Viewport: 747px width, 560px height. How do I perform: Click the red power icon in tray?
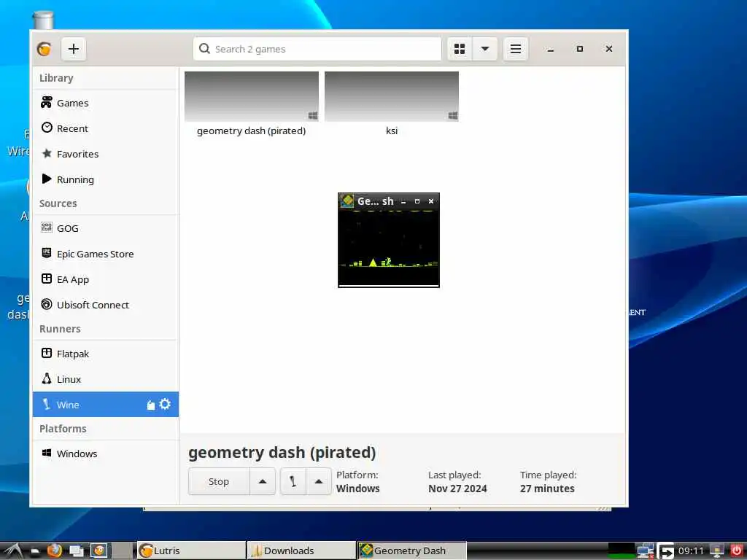point(737,551)
